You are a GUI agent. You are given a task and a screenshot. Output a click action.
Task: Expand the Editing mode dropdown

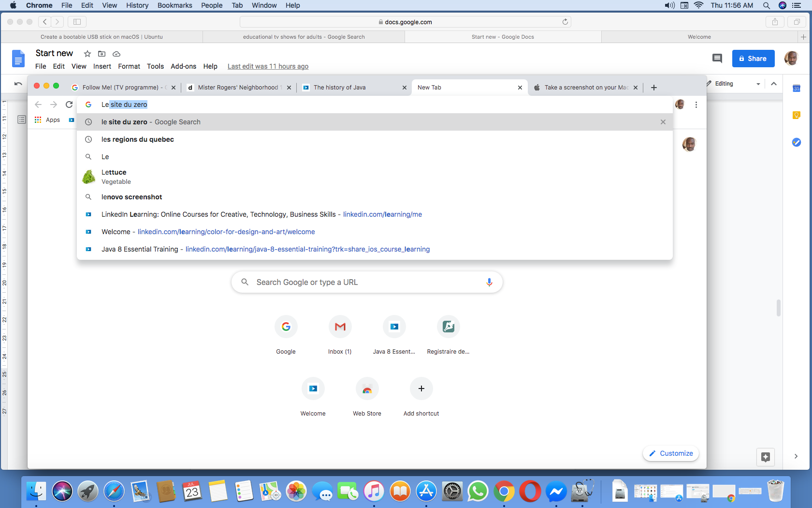tap(758, 84)
